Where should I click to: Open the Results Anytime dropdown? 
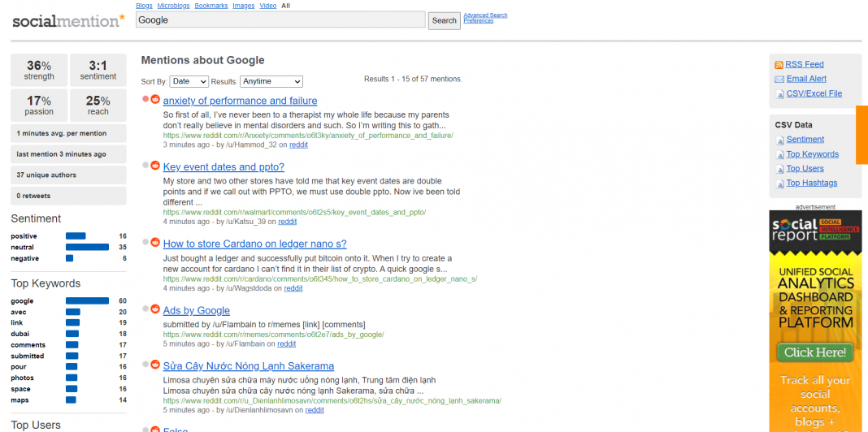(x=271, y=81)
